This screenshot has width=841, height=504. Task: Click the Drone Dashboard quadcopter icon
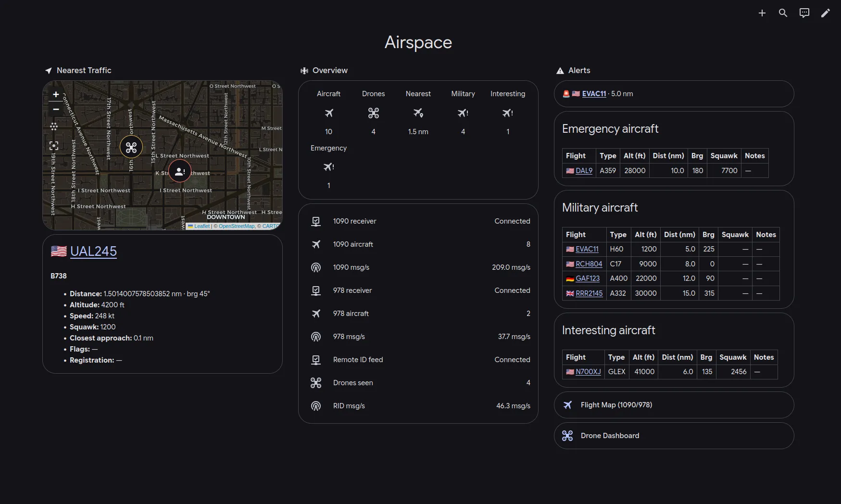pyautogui.click(x=567, y=436)
